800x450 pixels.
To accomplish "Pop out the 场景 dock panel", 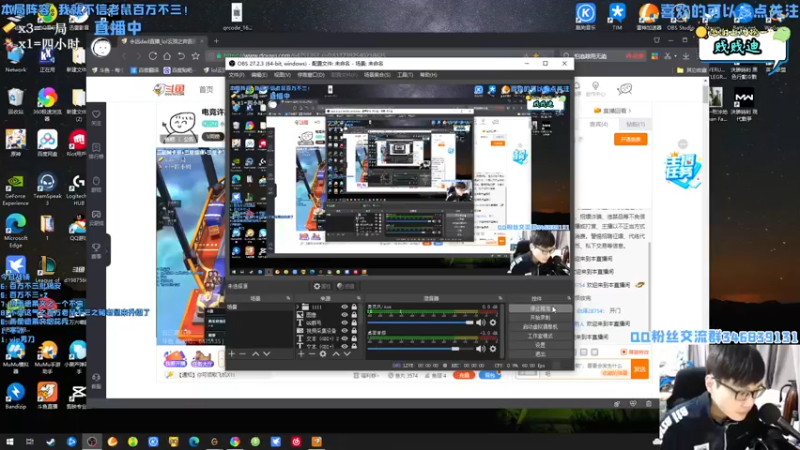I will point(288,298).
